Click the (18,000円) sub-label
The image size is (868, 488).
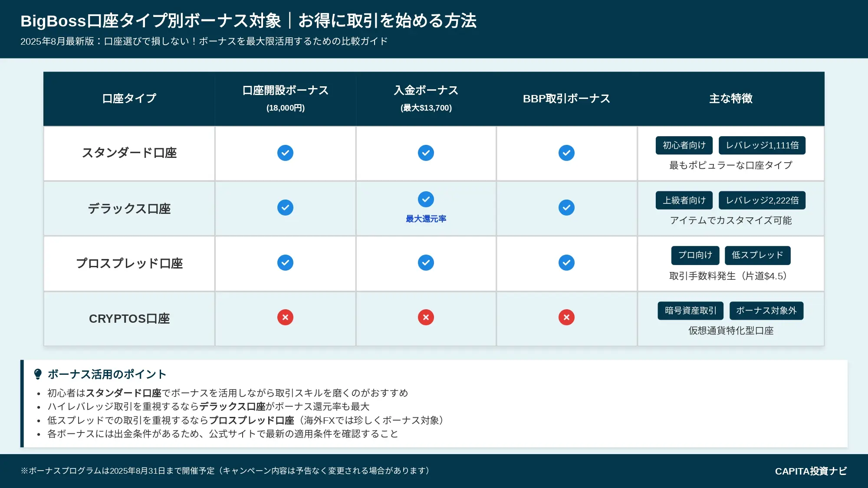[x=285, y=108]
